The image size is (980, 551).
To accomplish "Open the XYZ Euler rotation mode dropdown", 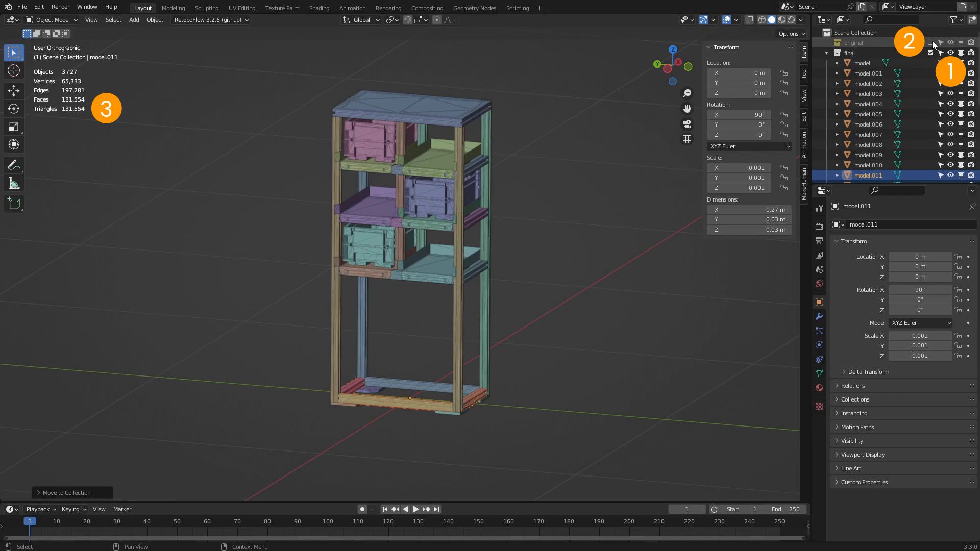I will (x=749, y=146).
